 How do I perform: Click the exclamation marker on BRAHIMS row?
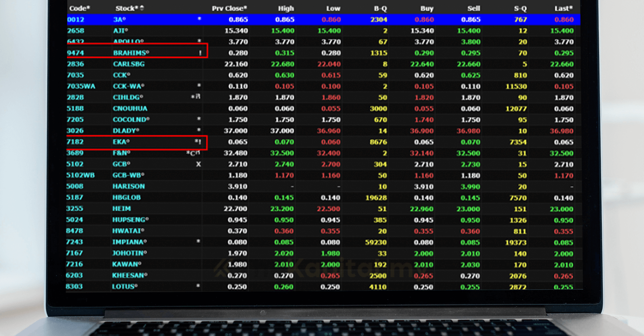tap(200, 53)
